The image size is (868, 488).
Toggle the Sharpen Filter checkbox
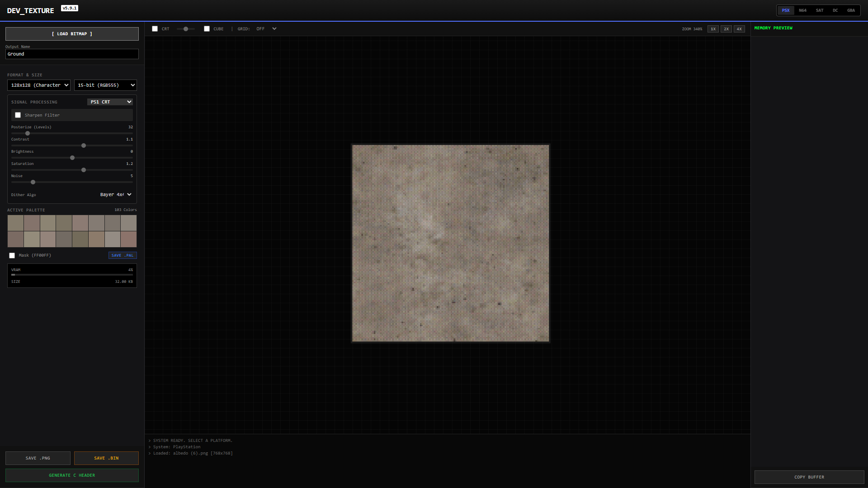click(x=18, y=115)
